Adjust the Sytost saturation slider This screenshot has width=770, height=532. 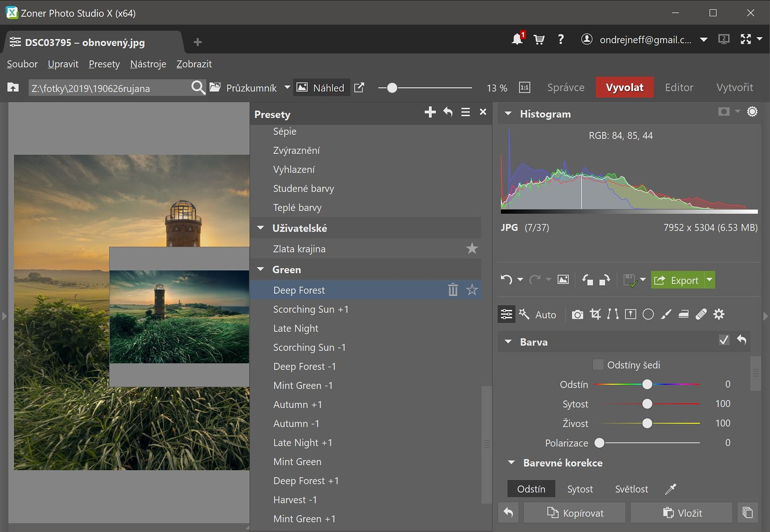647,404
